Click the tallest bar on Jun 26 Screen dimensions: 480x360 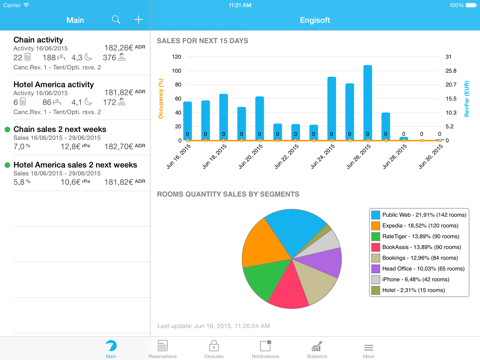coord(368,103)
